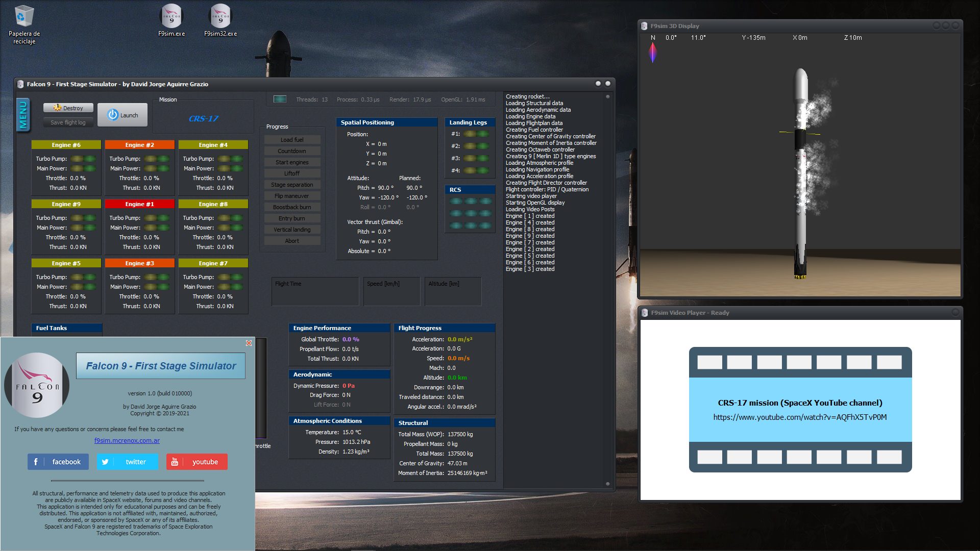This screenshot has height=551, width=980.
Task: Select the Vertical landing progress step
Action: coord(292,230)
